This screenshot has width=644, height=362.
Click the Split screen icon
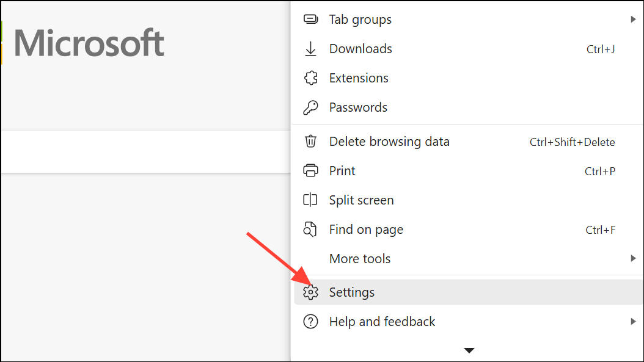pos(310,200)
